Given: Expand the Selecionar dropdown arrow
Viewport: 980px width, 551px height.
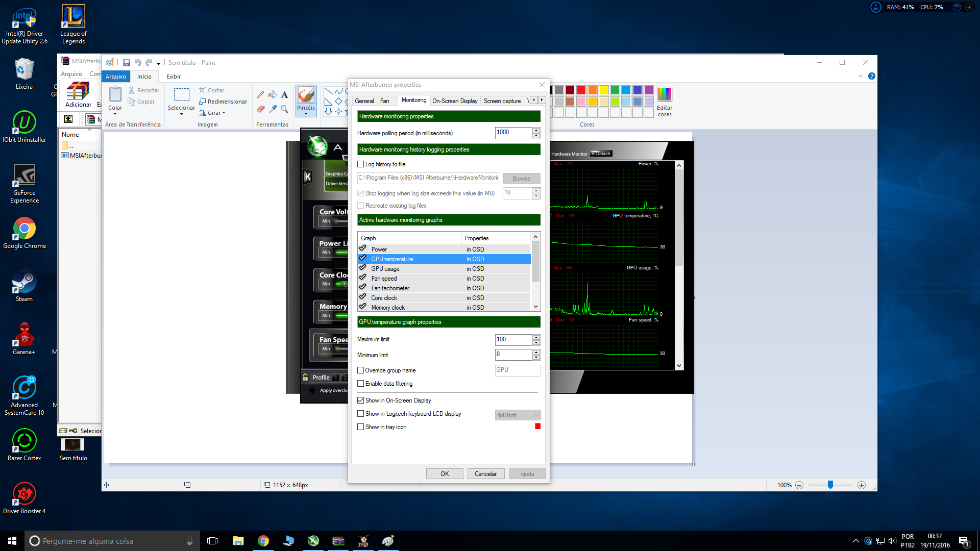Looking at the screenshot, I should coord(182,114).
